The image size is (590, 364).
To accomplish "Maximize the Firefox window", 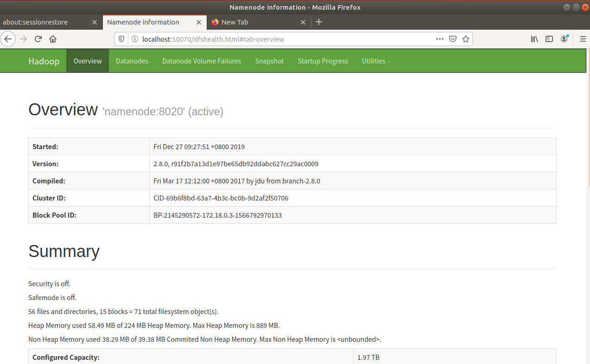I will pos(576,7).
